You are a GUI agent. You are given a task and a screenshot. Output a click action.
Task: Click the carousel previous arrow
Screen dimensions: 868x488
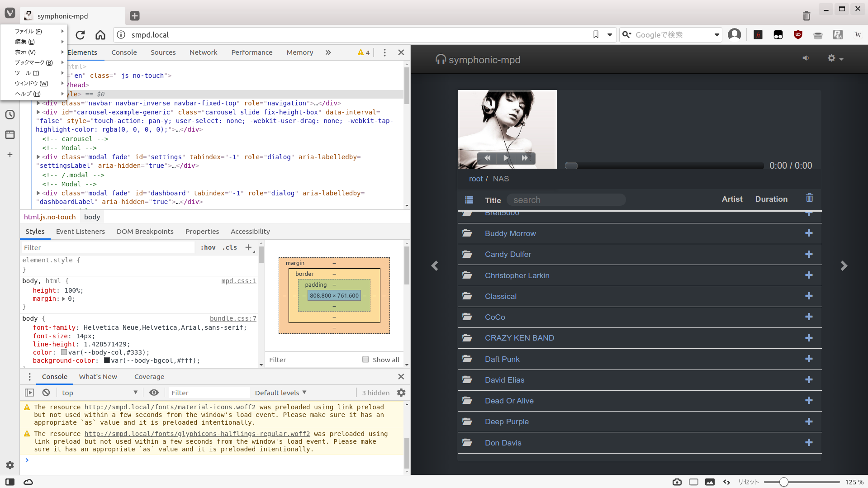[x=435, y=266]
